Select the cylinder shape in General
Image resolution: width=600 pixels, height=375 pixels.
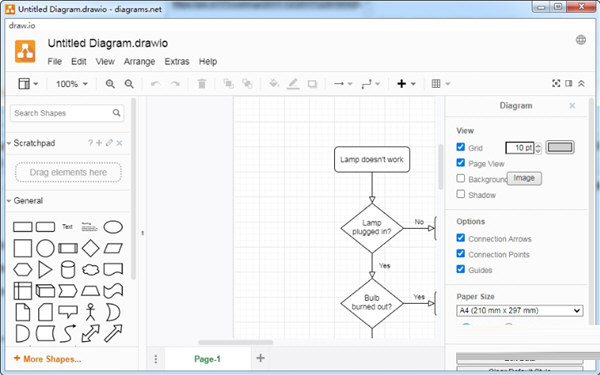[68, 269]
